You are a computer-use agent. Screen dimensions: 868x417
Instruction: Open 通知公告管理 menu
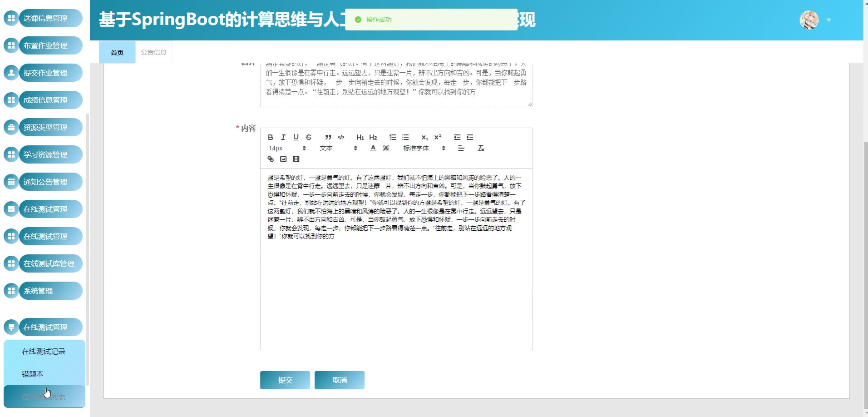coord(51,182)
